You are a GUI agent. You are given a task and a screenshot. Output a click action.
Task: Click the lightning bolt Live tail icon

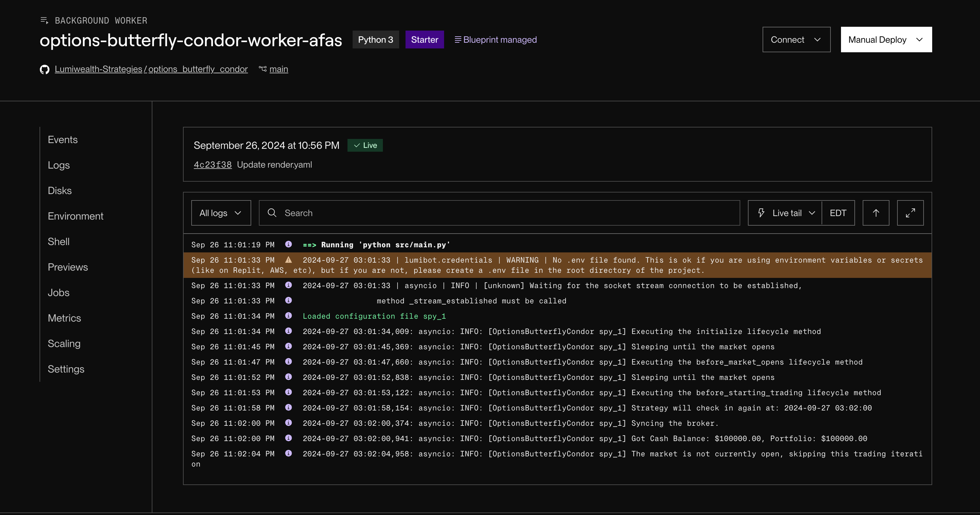(x=761, y=213)
